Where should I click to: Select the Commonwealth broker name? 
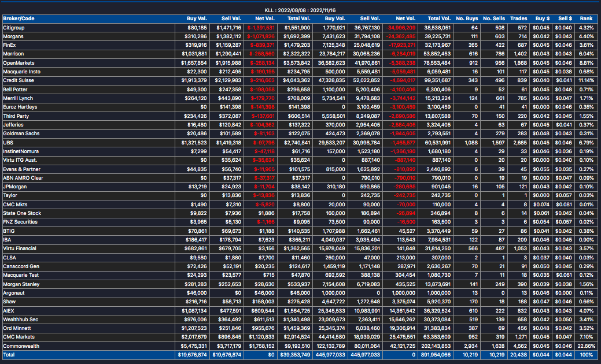point(21,346)
